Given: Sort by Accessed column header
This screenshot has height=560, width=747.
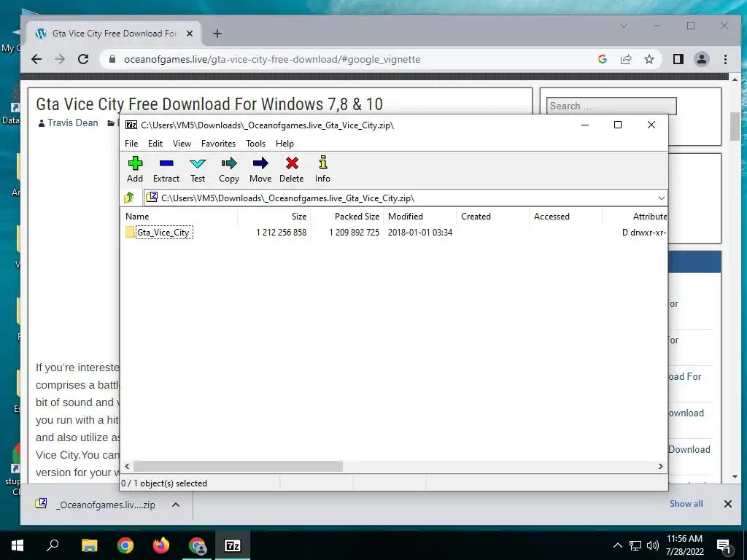Looking at the screenshot, I should pyautogui.click(x=565, y=216).
